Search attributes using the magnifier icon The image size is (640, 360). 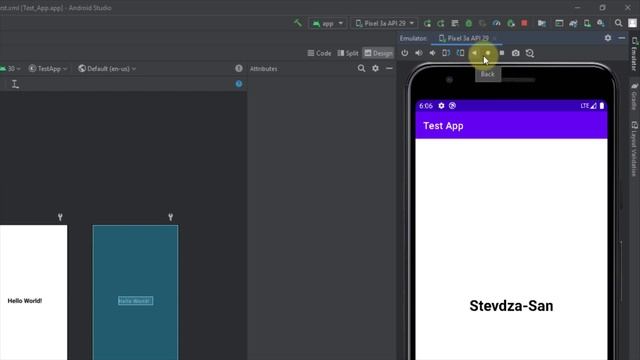tap(361, 69)
